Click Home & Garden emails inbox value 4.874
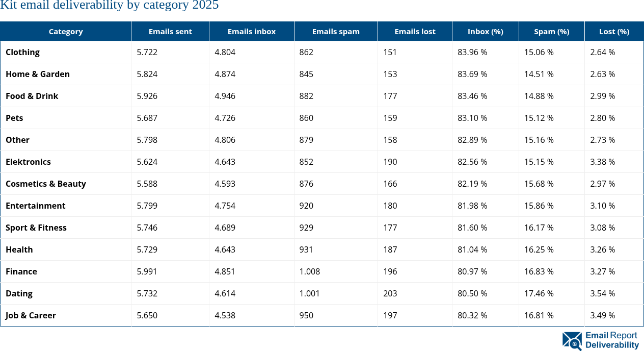 pos(225,74)
